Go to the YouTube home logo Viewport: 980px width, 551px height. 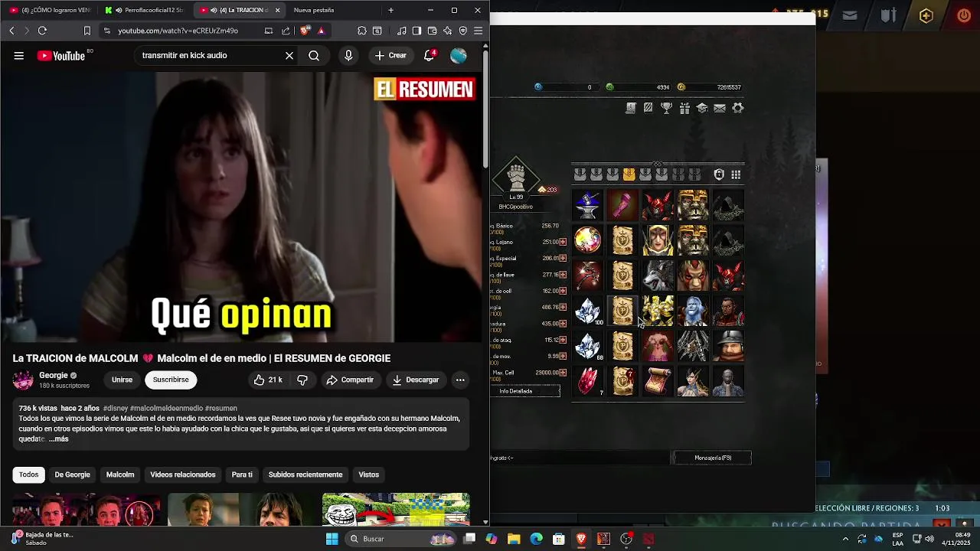pos(61,55)
